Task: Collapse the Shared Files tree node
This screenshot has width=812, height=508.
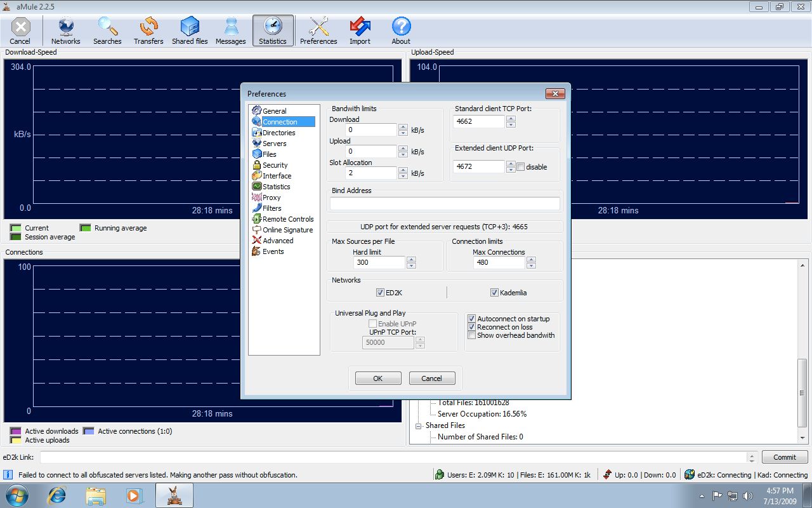Action: [x=419, y=425]
